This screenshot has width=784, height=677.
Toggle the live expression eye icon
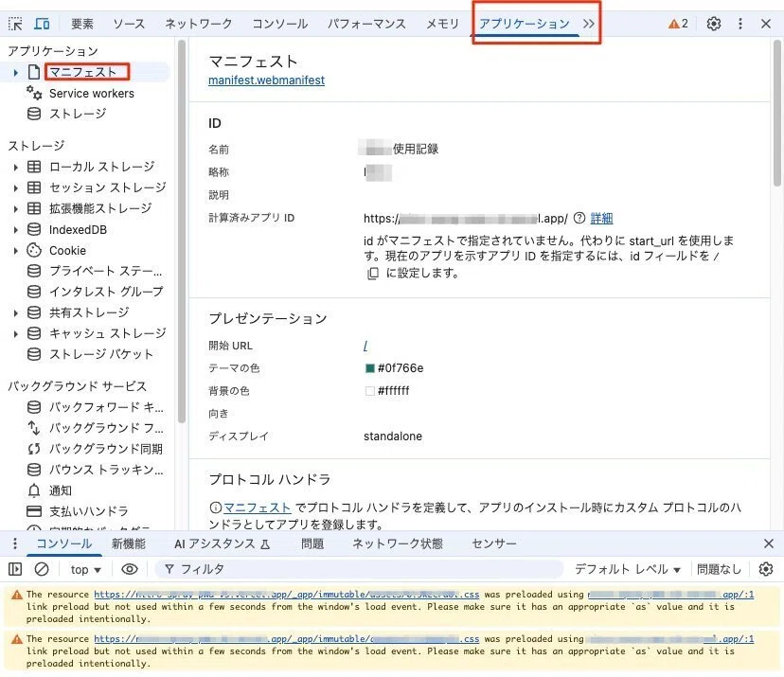tap(130, 569)
